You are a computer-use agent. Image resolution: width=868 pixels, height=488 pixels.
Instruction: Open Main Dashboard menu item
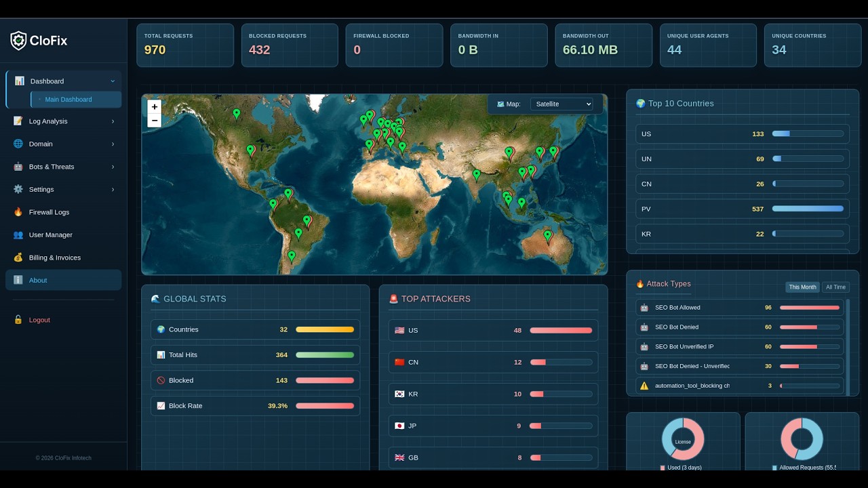coord(76,100)
